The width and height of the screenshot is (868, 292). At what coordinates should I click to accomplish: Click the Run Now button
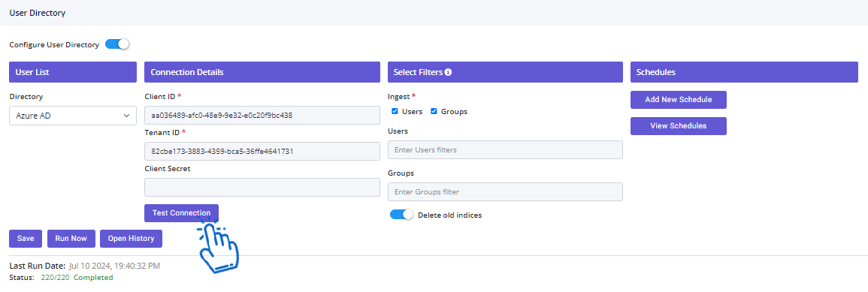click(71, 239)
